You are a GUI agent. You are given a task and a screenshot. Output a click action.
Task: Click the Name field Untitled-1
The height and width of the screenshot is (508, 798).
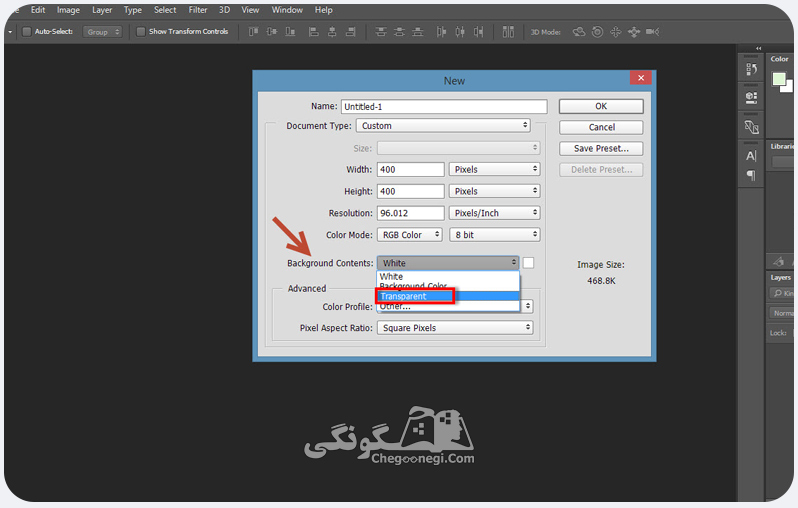coord(444,107)
